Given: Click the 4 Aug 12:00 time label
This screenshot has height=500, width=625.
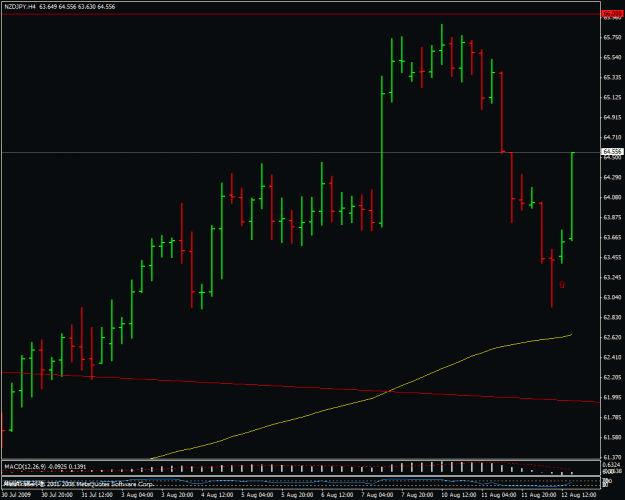Looking at the screenshot, I should (217, 495).
